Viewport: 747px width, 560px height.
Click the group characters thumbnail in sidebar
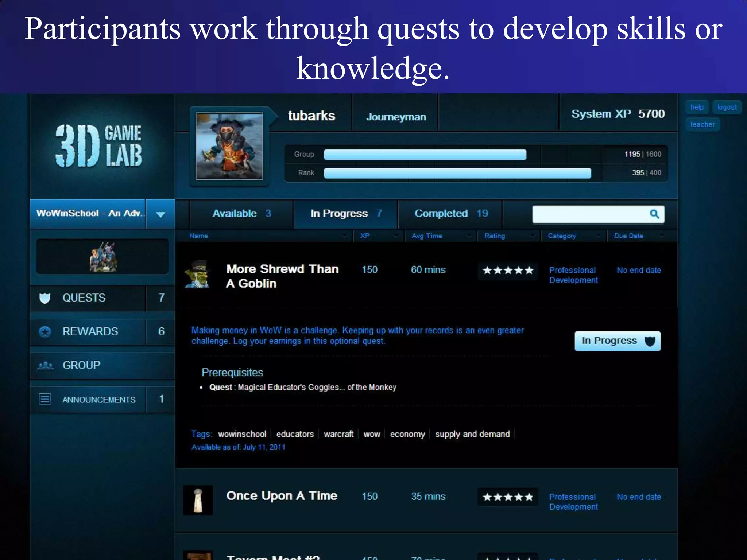point(102,257)
